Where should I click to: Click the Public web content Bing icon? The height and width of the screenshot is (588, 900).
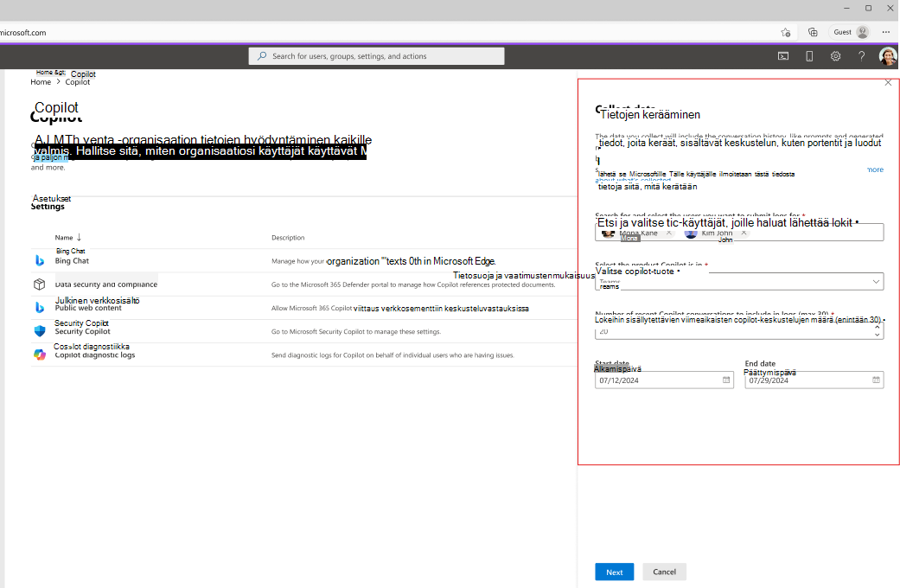tap(40, 308)
